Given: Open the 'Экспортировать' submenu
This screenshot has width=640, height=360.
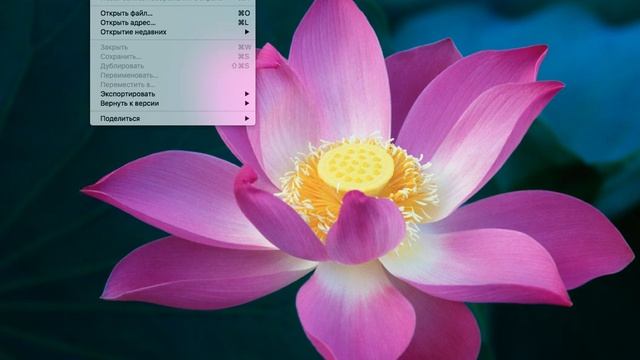Looking at the screenshot, I should click(173, 94).
